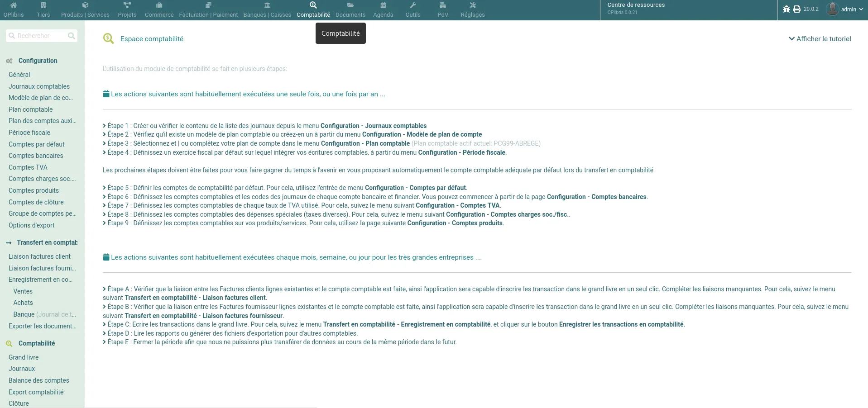Open Liaison factures client in sidebar
This screenshot has height=408, width=868.
tap(39, 256)
